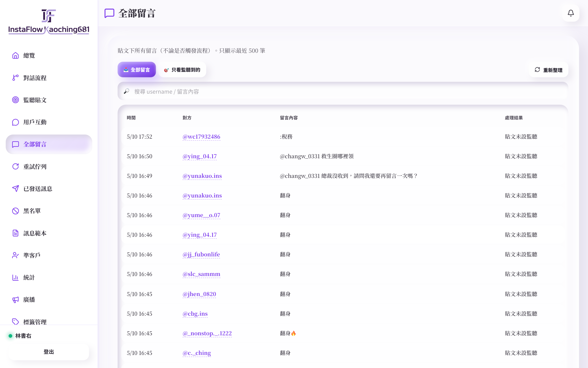The image size is (588, 368).
Task: Click the InstaFlow logo
Action: tap(49, 22)
